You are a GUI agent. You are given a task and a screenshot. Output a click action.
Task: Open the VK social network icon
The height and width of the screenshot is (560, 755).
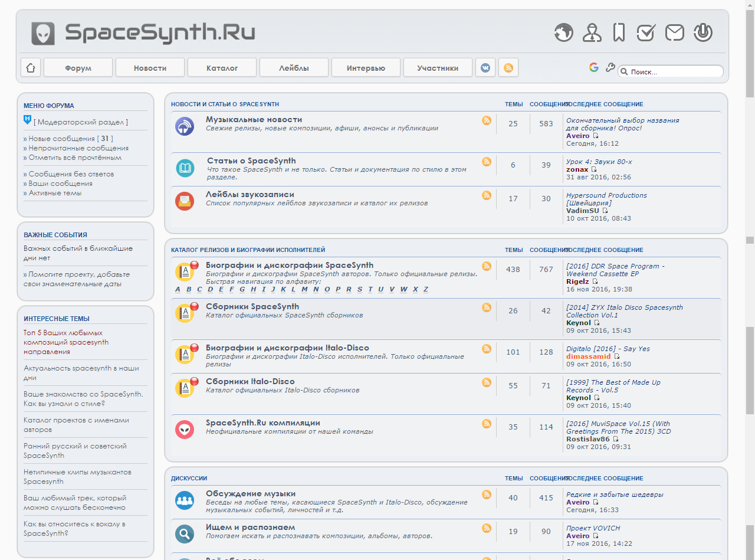[485, 68]
